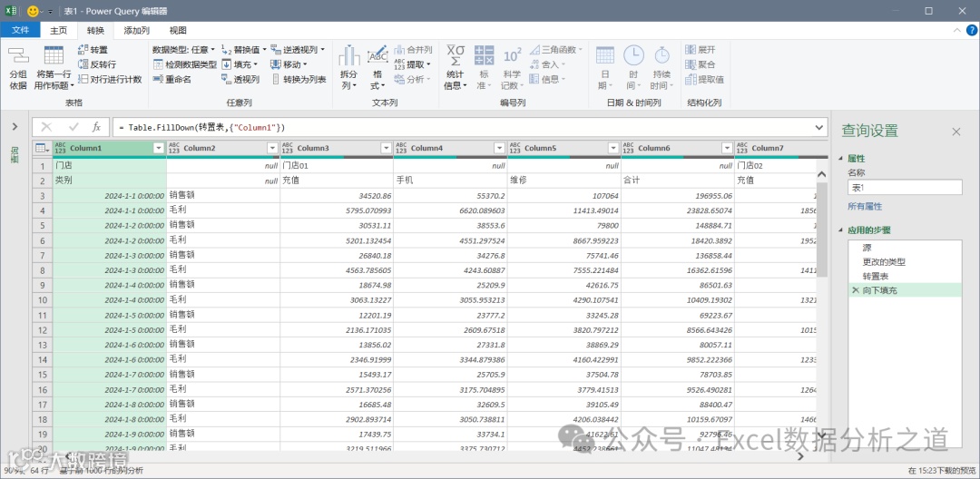Switch to Add Column (添加列) tab

[136, 30]
